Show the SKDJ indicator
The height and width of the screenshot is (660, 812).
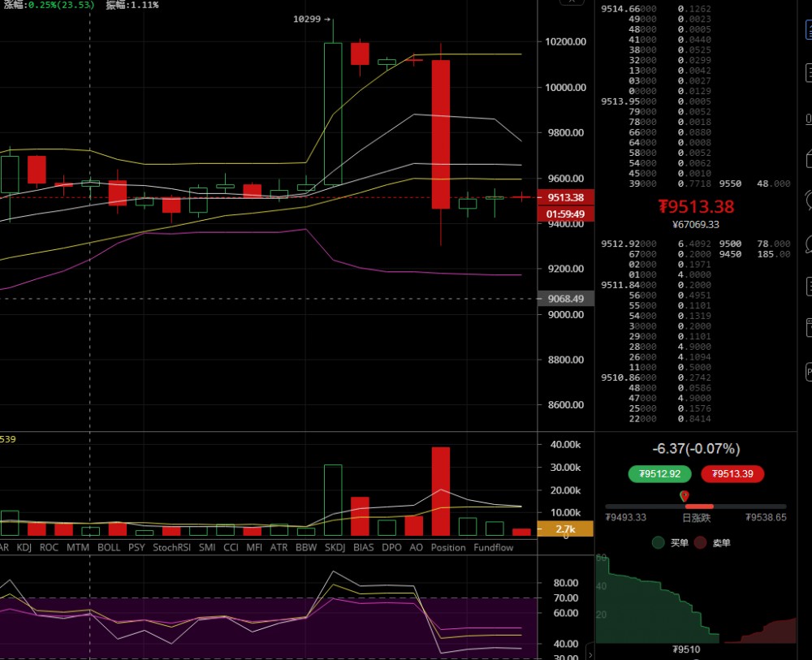(x=335, y=547)
